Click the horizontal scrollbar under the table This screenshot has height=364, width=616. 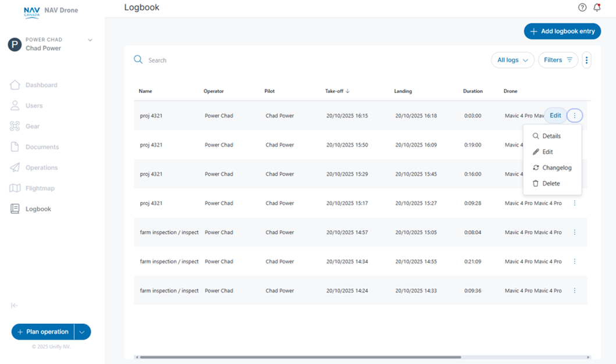tap(300, 357)
